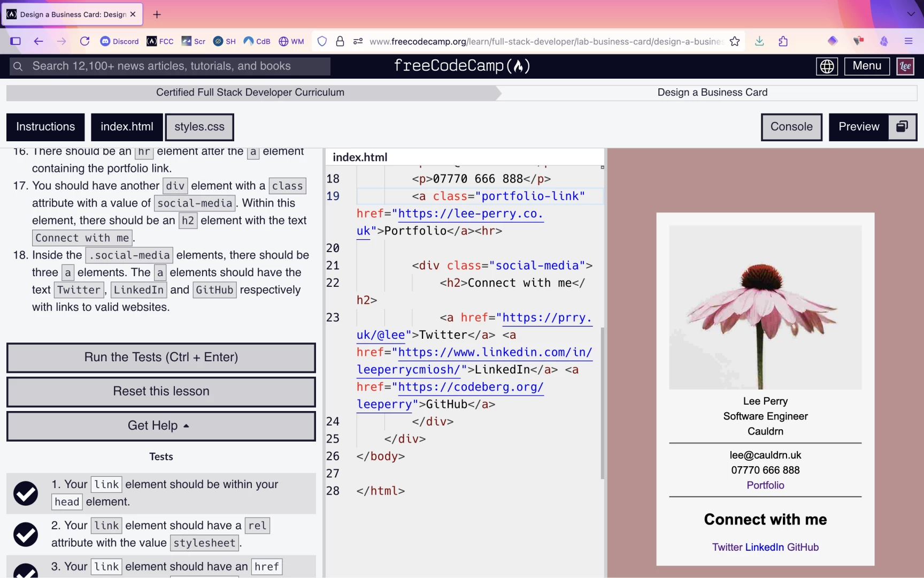Run the Tests with the button
Image resolution: width=924 pixels, height=578 pixels.
pos(160,357)
